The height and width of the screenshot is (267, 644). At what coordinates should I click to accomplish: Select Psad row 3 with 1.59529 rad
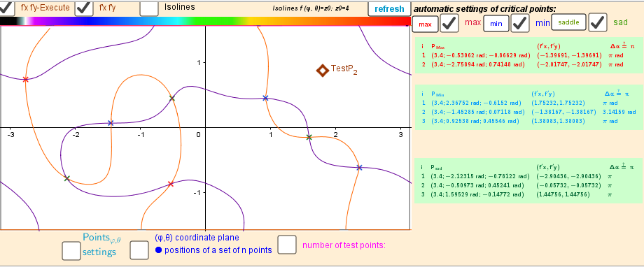[x=517, y=194]
